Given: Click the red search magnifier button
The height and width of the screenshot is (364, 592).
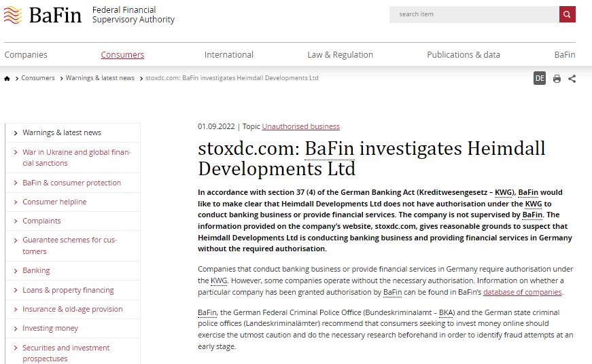Looking at the screenshot, I should [x=567, y=14].
